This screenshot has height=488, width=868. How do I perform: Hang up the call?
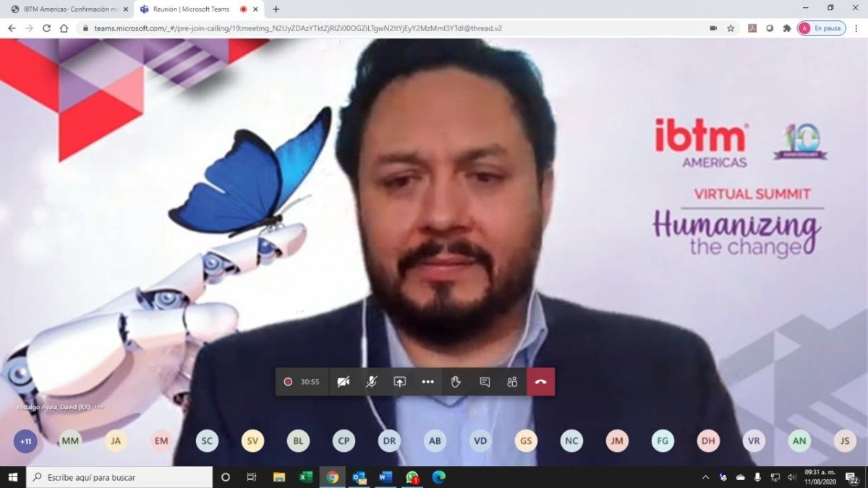[x=541, y=381]
